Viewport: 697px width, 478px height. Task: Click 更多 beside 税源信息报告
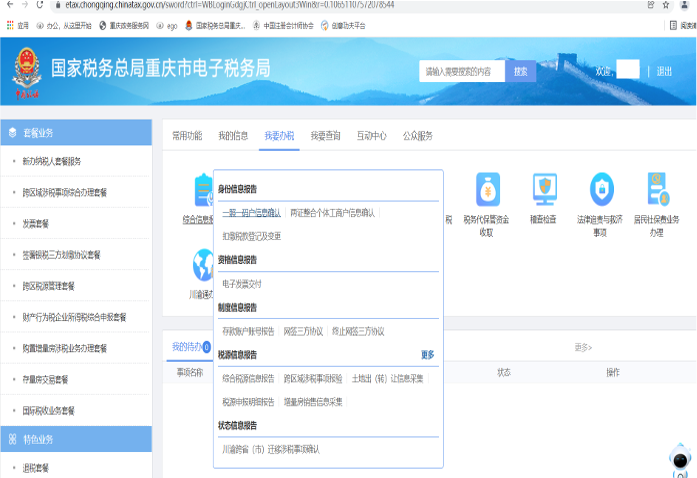point(428,354)
